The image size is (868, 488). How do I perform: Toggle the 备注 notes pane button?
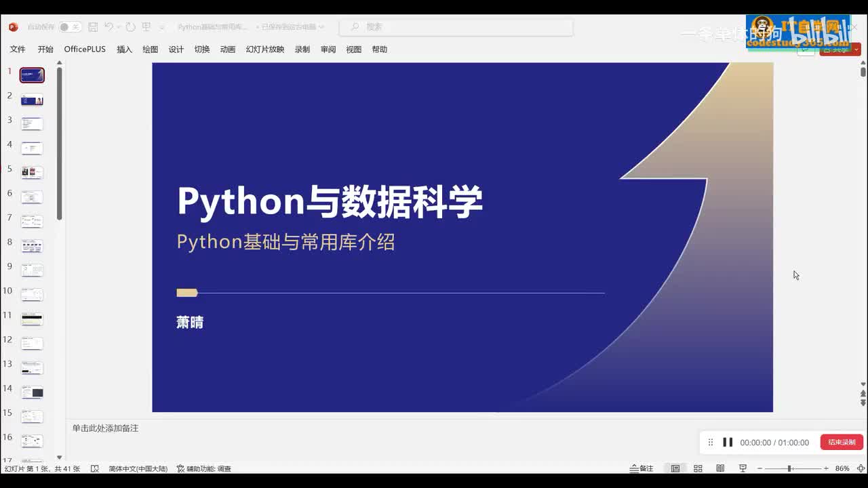point(642,468)
